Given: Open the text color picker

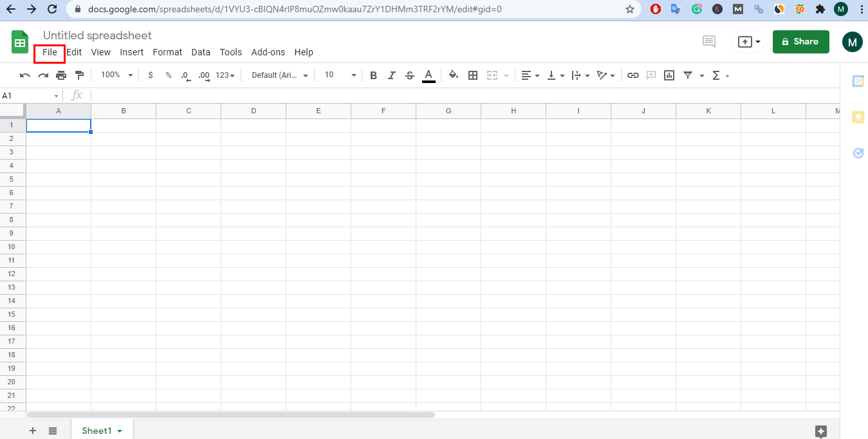Looking at the screenshot, I should 428,75.
